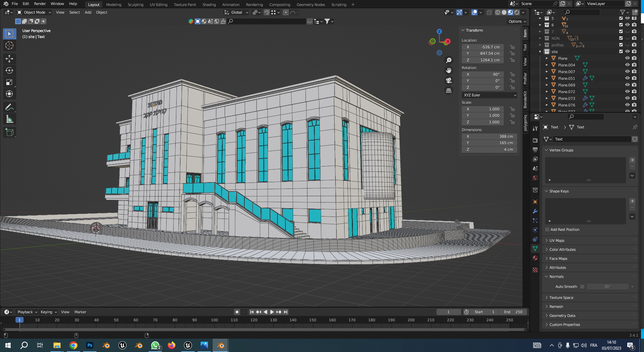
Task: Check the Add Rest Position checkbox
Action: 547,230
